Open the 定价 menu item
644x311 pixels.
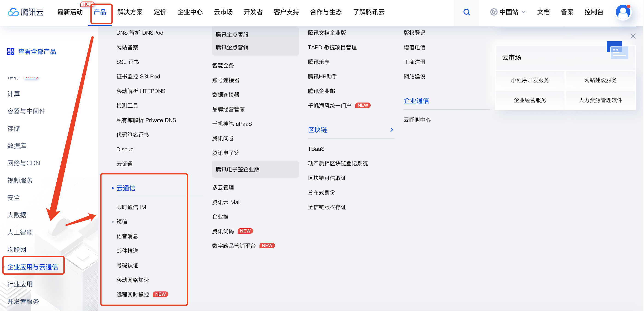click(160, 12)
